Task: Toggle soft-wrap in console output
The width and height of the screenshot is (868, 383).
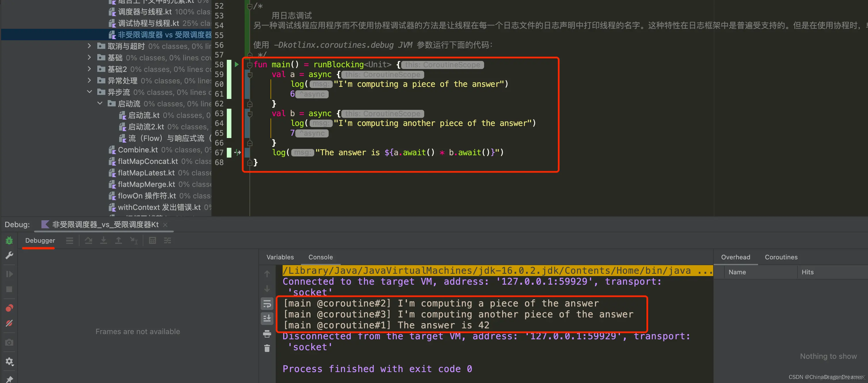Action: [x=267, y=304]
